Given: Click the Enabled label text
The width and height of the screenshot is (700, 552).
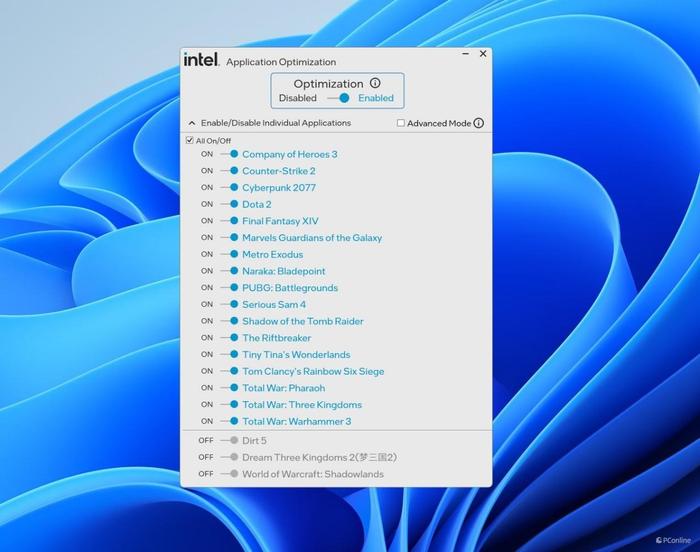Looking at the screenshot, I should (376, 98).
